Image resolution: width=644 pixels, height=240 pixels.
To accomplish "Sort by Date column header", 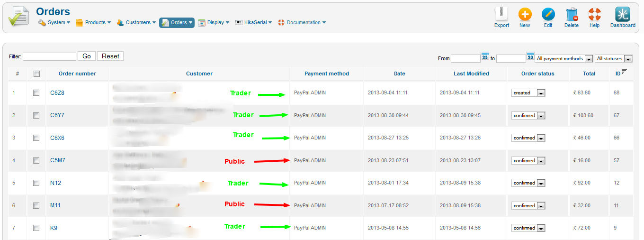I will point(400,74).
